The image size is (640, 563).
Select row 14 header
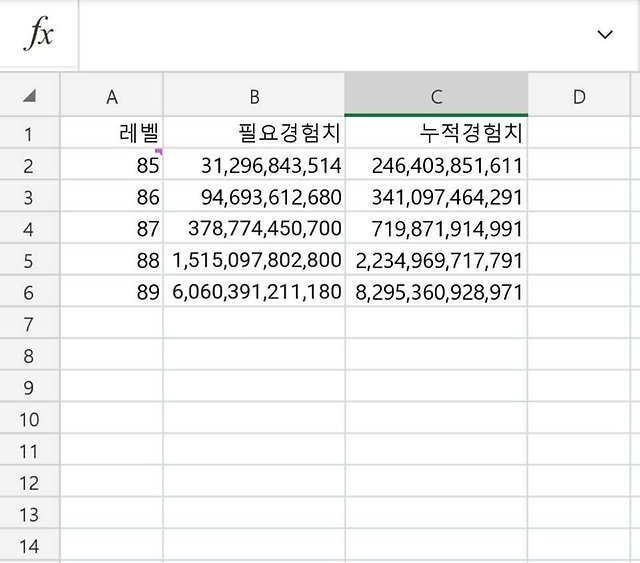[29, 546]
